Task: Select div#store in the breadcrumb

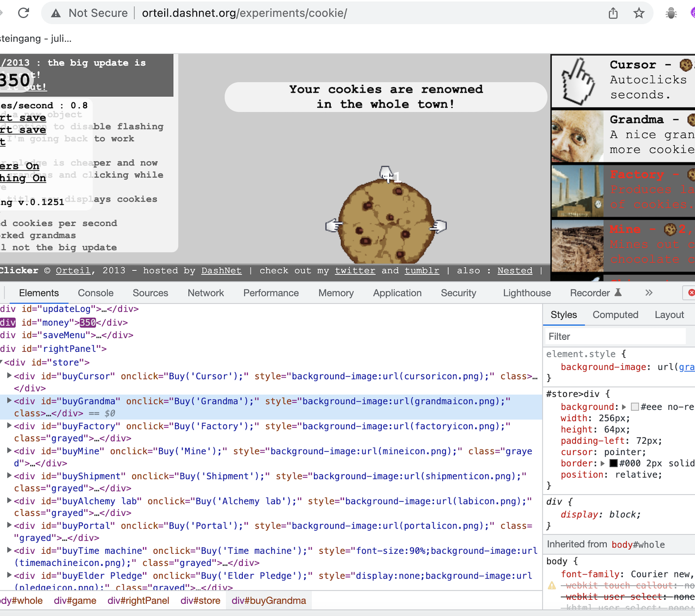Action: (x=200, y=601)
